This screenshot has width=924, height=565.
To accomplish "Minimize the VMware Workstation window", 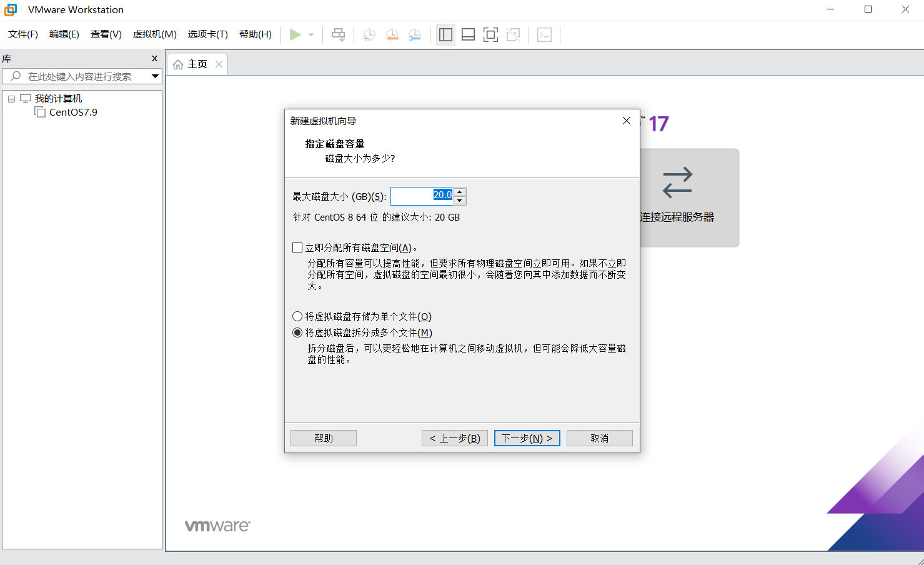I will click(831, 9).
